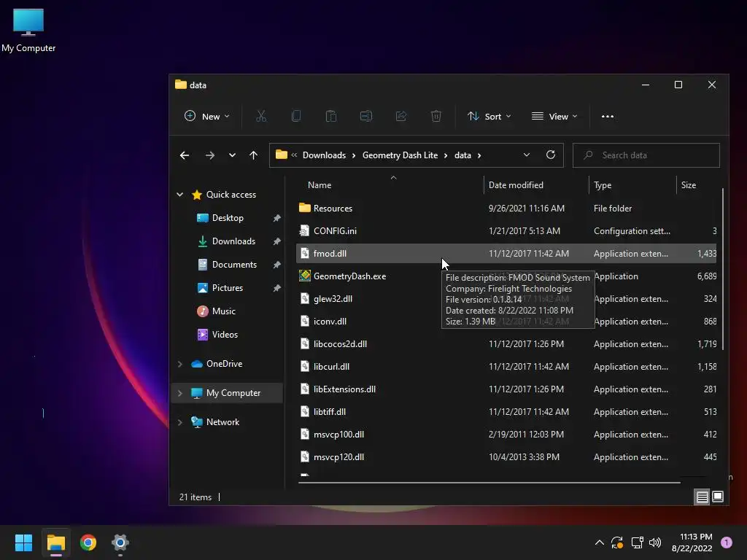Select the fmod.dll file
The height and width of the screenshot is (560, 747).
coord(506,253)
